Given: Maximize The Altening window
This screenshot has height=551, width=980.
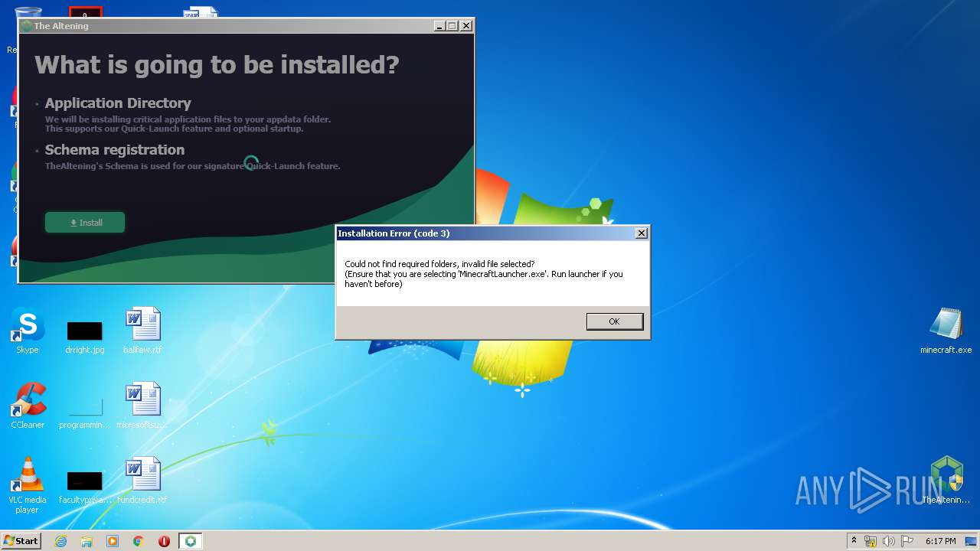Looking at the screenshot, I should click(452, 25).
